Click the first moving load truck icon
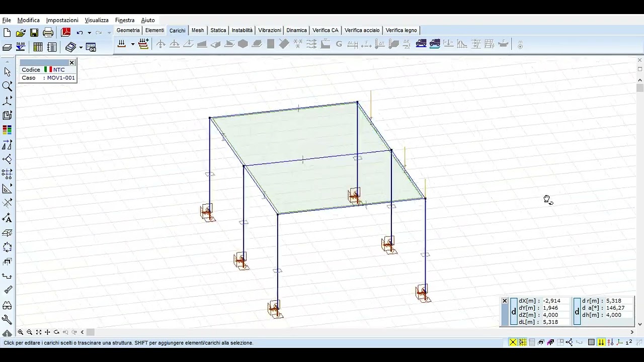The width and height of the screenshot is (644, 362). point(421,44)
